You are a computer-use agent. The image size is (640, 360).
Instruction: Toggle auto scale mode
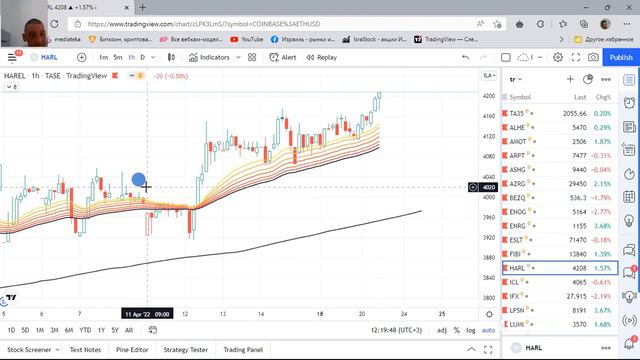click(x=488, y=330)
